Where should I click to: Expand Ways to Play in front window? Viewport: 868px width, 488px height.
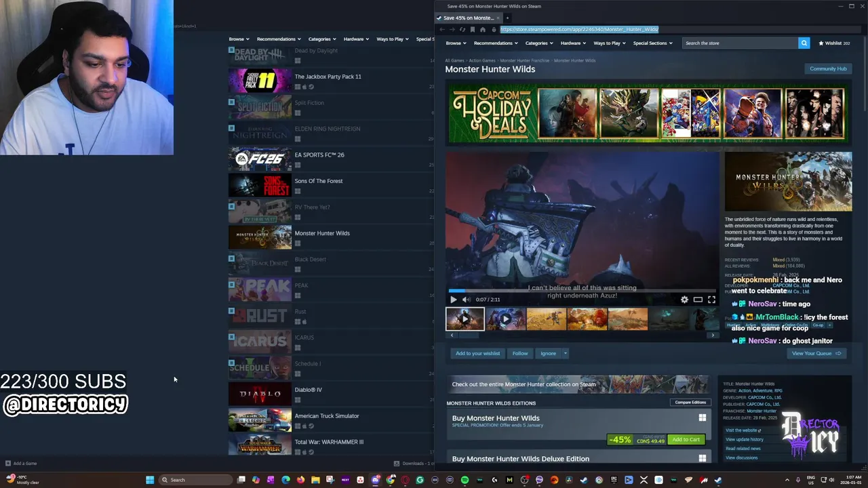tap(609, 43)
